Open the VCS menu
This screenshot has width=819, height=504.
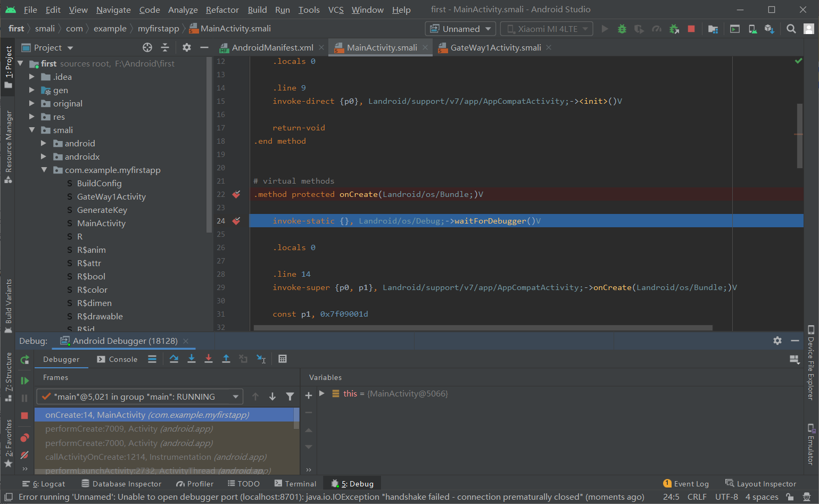[x=336, y=10]
